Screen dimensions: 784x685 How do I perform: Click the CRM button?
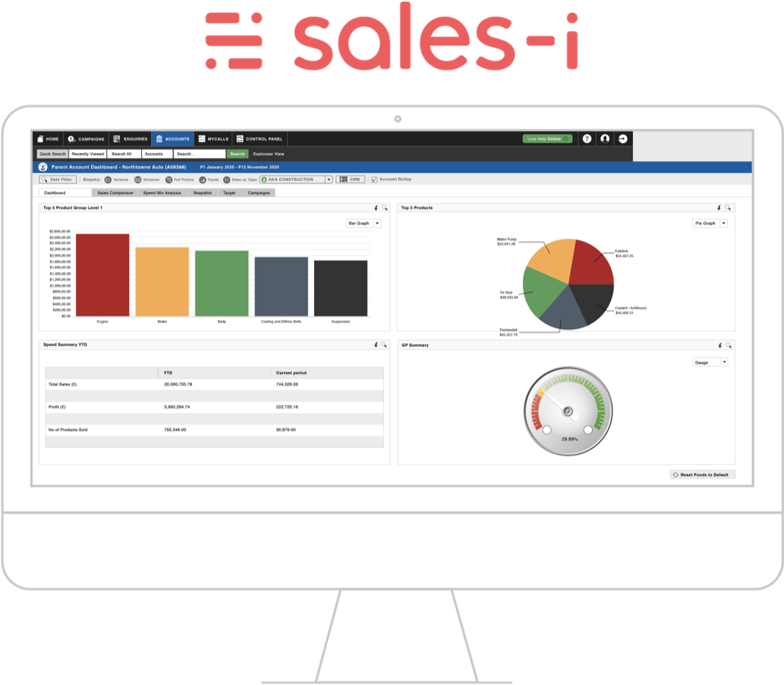[x=351, y=180]
